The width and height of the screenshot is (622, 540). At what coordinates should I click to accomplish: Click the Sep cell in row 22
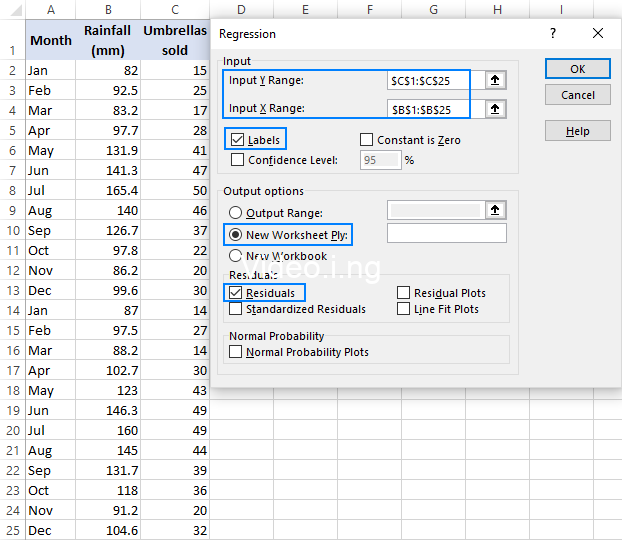[51, 471]
